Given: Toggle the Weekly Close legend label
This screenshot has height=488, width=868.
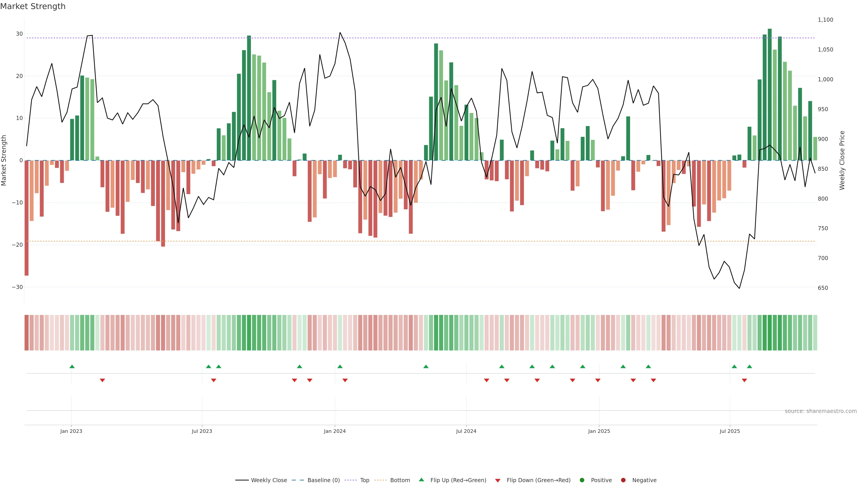Looking at the screenshot, I should [269, 480].
